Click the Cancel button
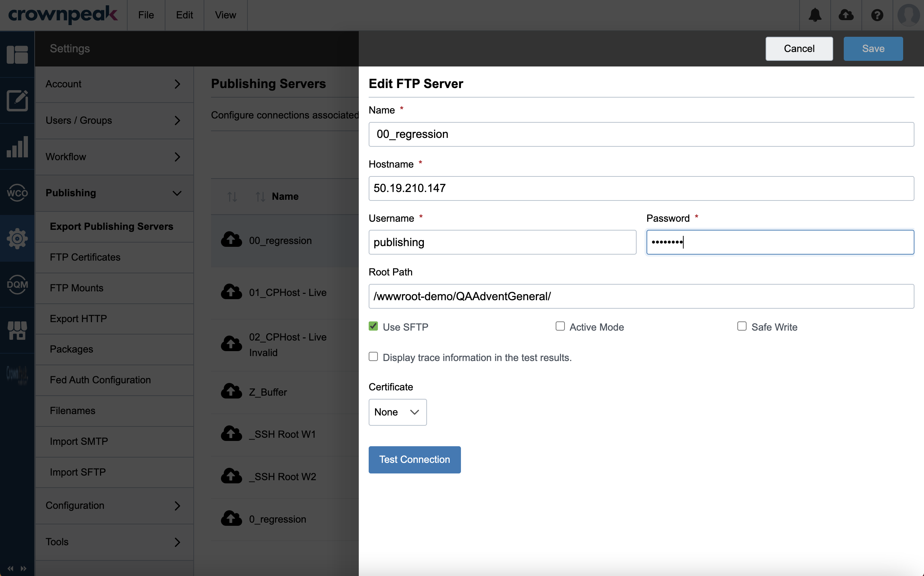Image resolution: width=924 pixels, height=576 pixels. click(x=799, y=49)
